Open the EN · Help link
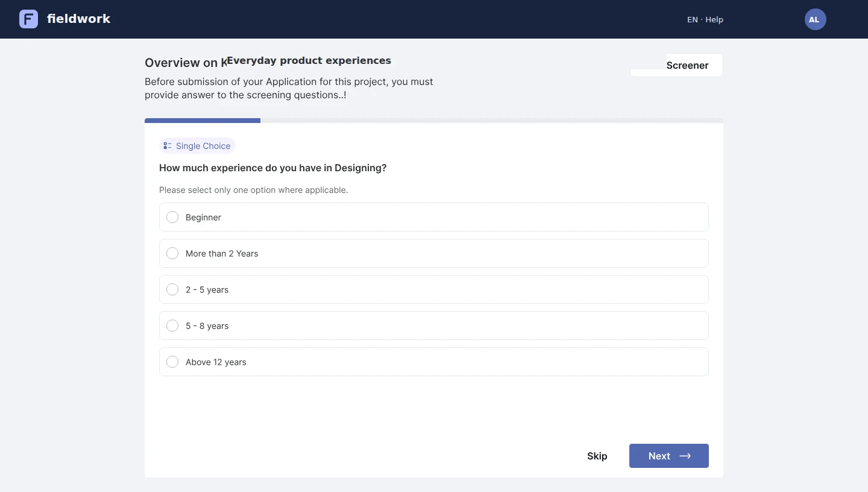Screen dimensions: 868x492 coord(705,20)
